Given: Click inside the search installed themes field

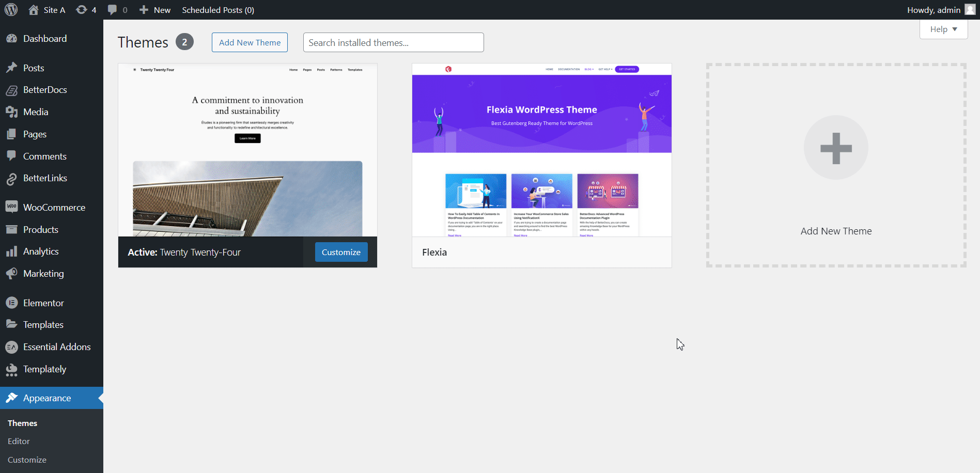Looking at the screenshot, I should [x=393, y=42].
